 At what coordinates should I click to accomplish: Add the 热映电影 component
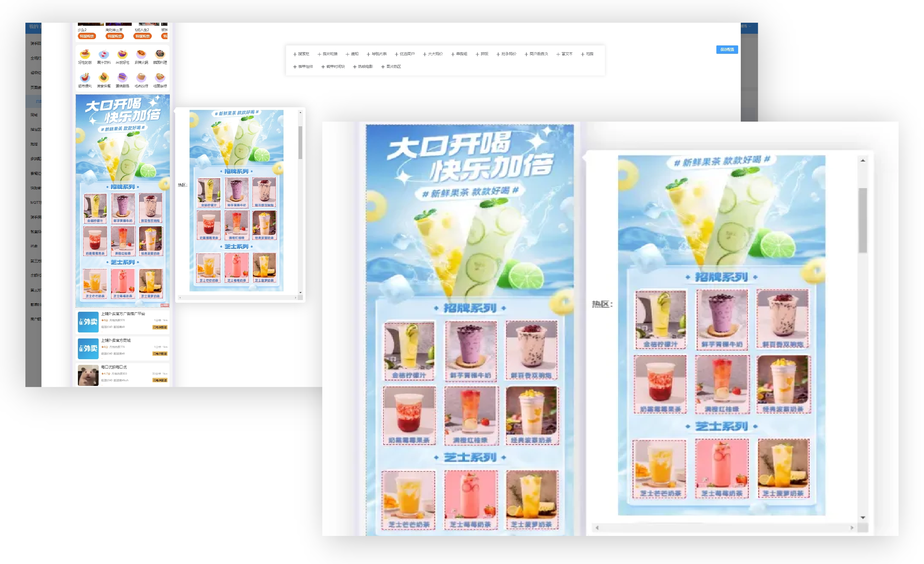tap(363, 67)
